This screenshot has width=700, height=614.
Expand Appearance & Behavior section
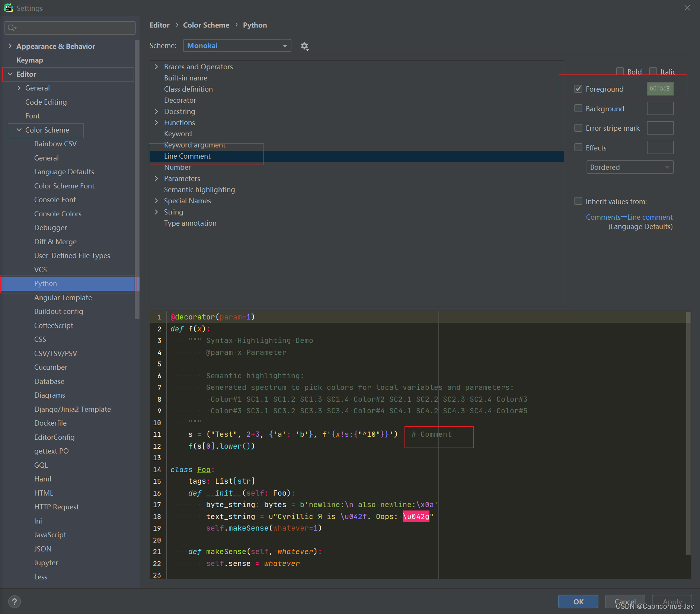[10, 46]
